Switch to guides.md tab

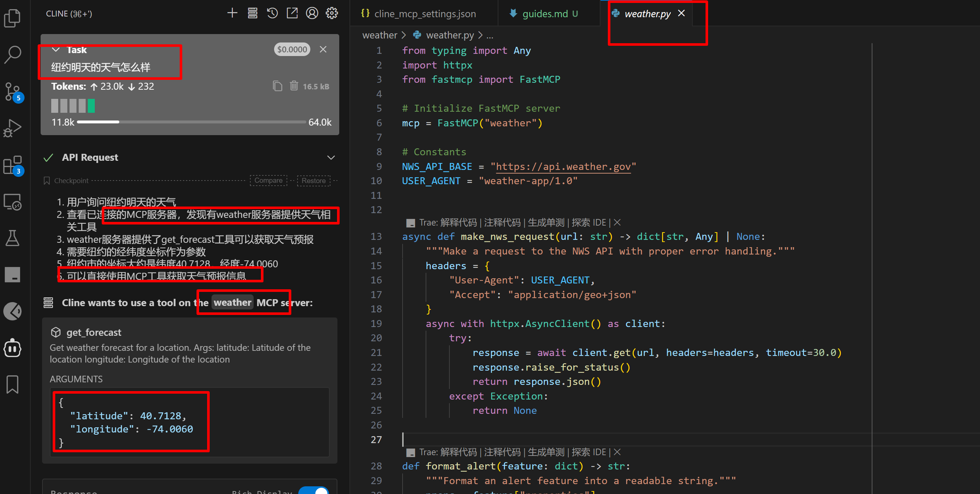pos(545,14)
